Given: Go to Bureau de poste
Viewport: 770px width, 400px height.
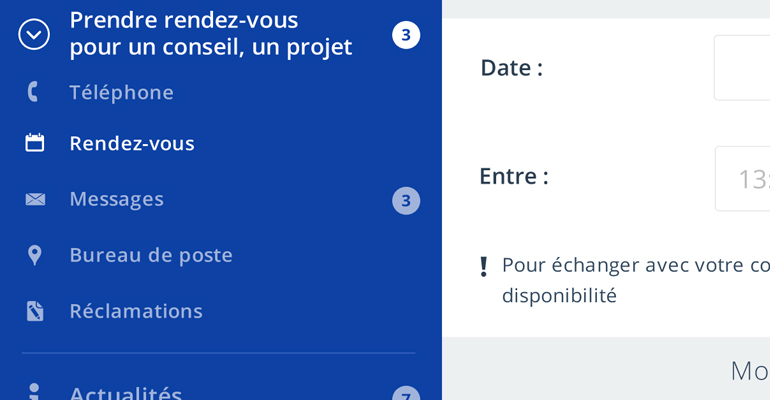Looking at the screenshot, I should (x=151, y=255).
